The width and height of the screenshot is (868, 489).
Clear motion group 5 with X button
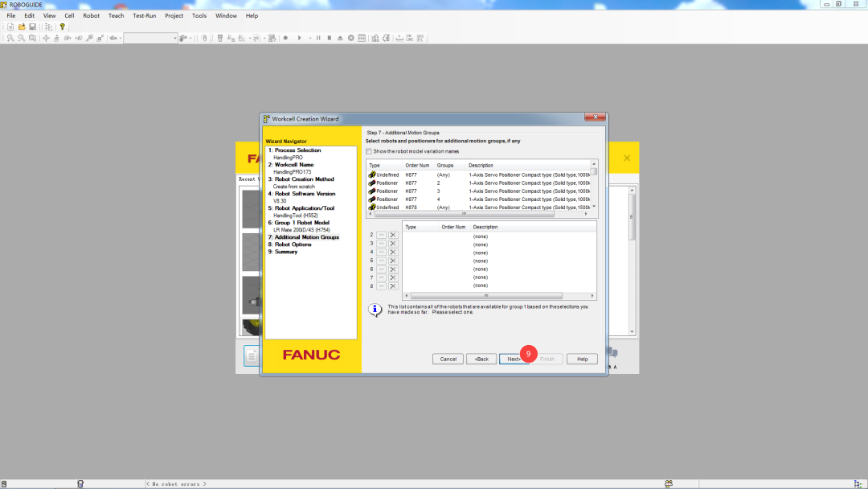393,261
